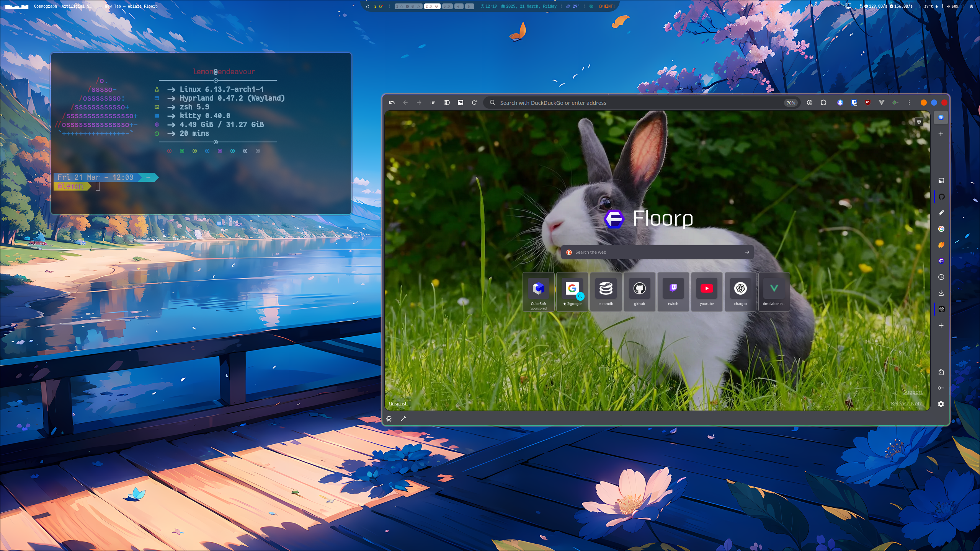Click the Release Note link

pyautogui.click(x=906, y=403)
